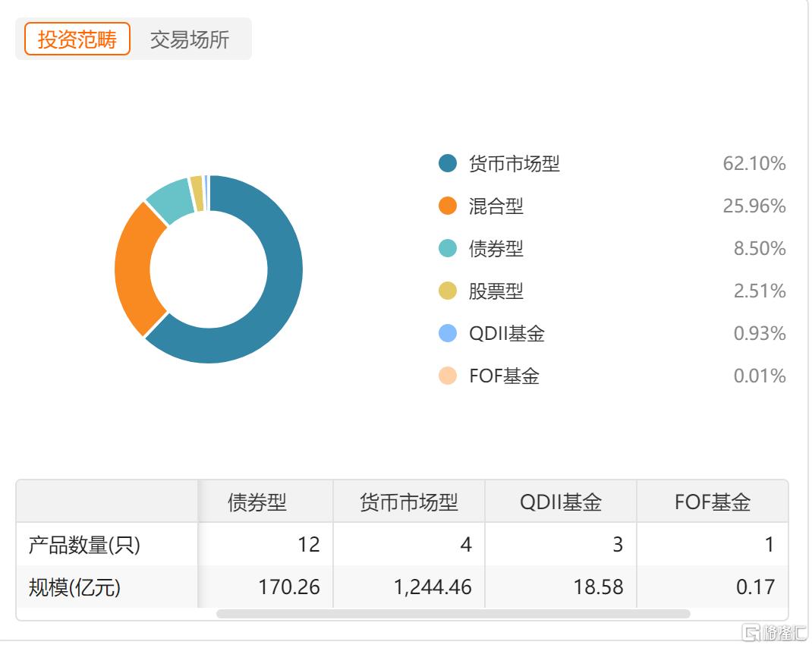Image resolution: width=812 pixels, height=648 pixels.
Task: Click the yellow donut chart sliver
Action: (197, 193)
